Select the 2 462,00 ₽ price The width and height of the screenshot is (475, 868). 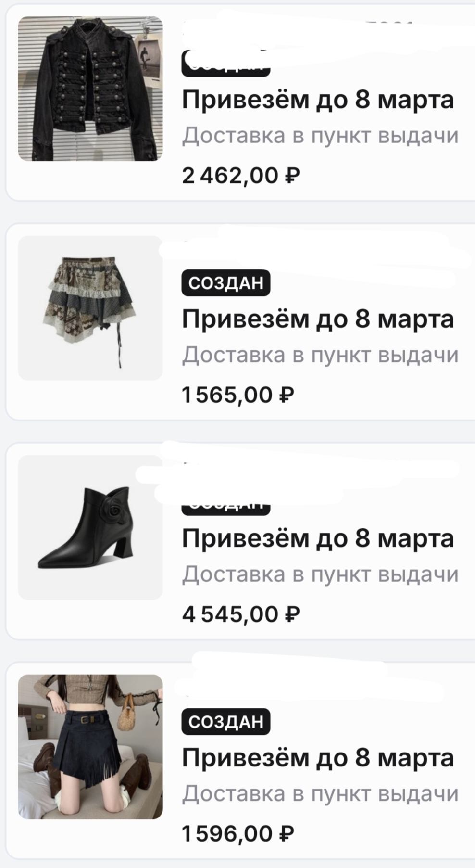241,175
